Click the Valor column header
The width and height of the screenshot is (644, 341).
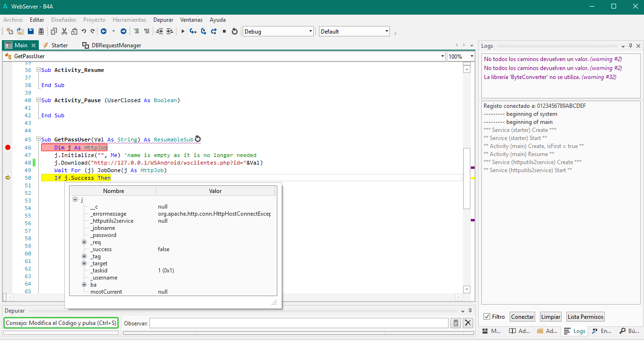click(215, 191)
